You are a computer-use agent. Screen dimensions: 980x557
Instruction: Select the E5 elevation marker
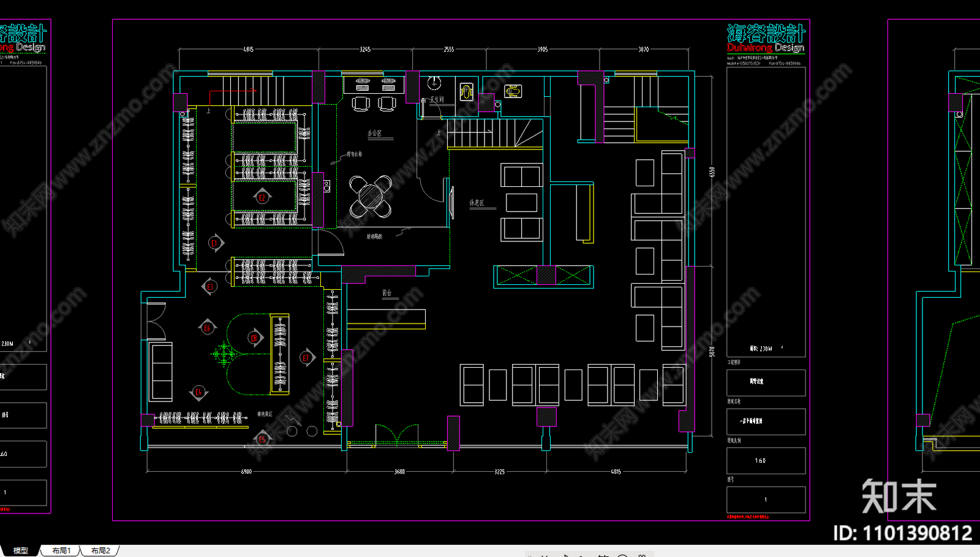point(262,439)
